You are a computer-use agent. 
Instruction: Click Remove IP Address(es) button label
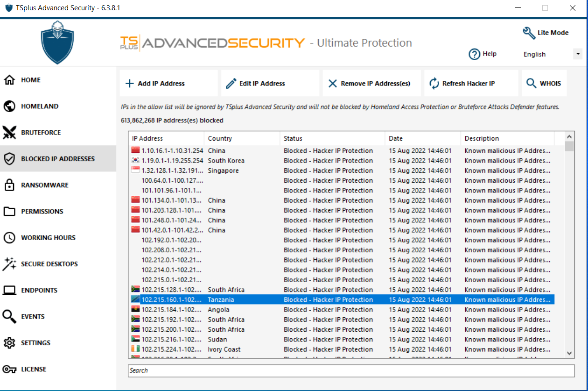pyautogui.click(x=376, y=84)
